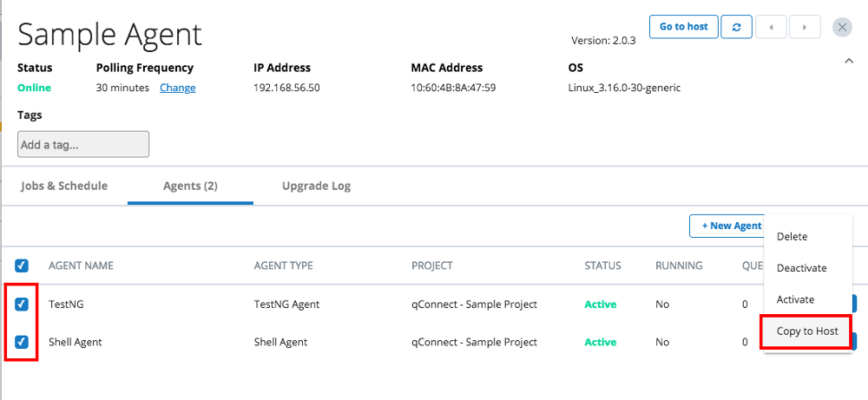Screen dimensions: 868x400
Task: Focus the Add a tag input field
Action: [x=83, y=145]
